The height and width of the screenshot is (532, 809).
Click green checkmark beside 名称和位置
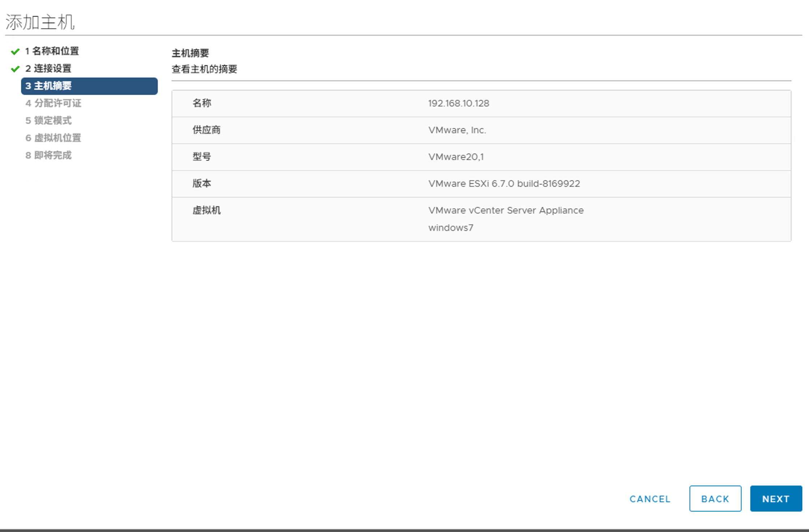click(15, 51)
